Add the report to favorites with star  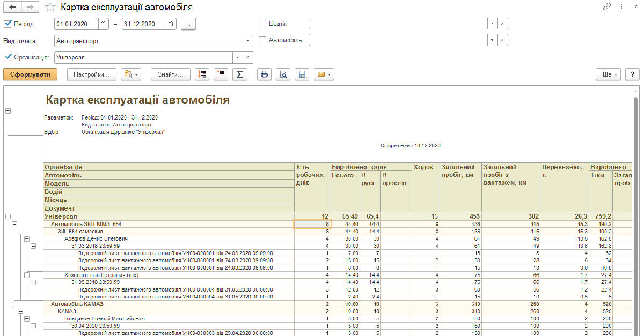50,8
